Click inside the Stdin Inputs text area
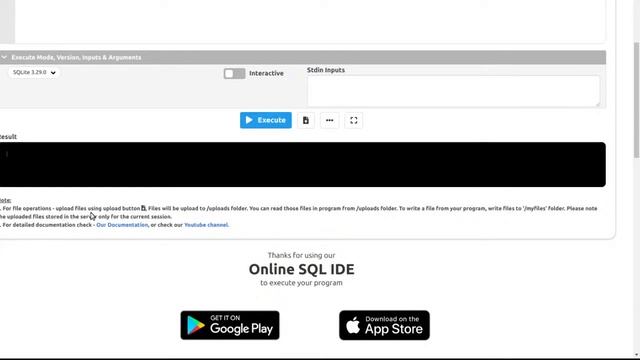Image resolution: width=640 pixels, height=360 pixels. tap(453, 91)
